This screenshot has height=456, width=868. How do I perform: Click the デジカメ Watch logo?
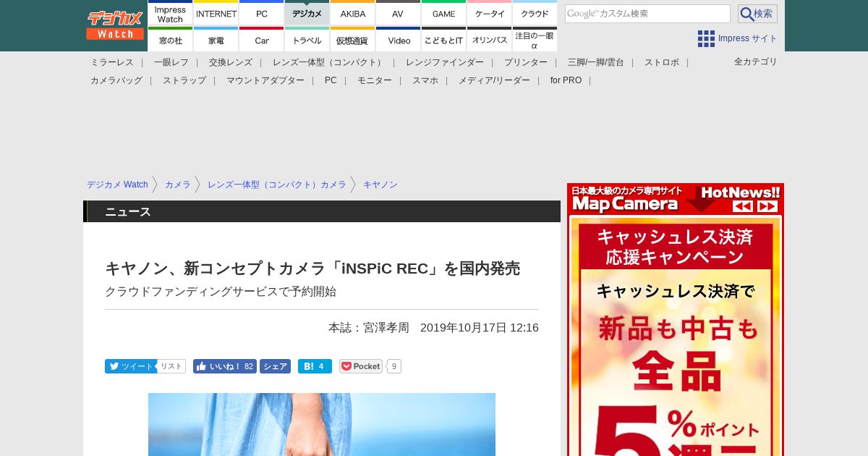tap(115, 25)
